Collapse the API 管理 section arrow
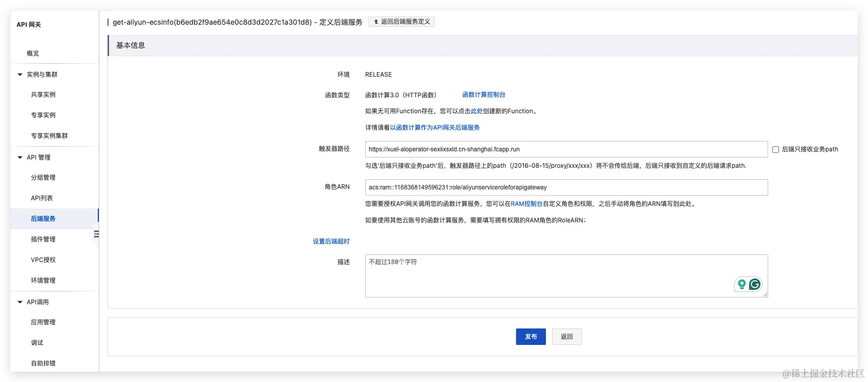The height and width of the screenshot is (382, 868). tap(20, 158)
